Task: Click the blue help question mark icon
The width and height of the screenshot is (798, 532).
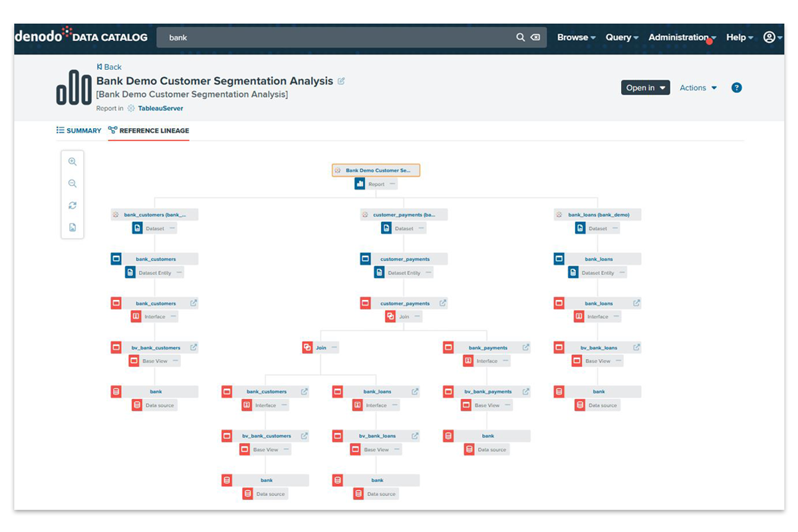Action: click(736, 88)
